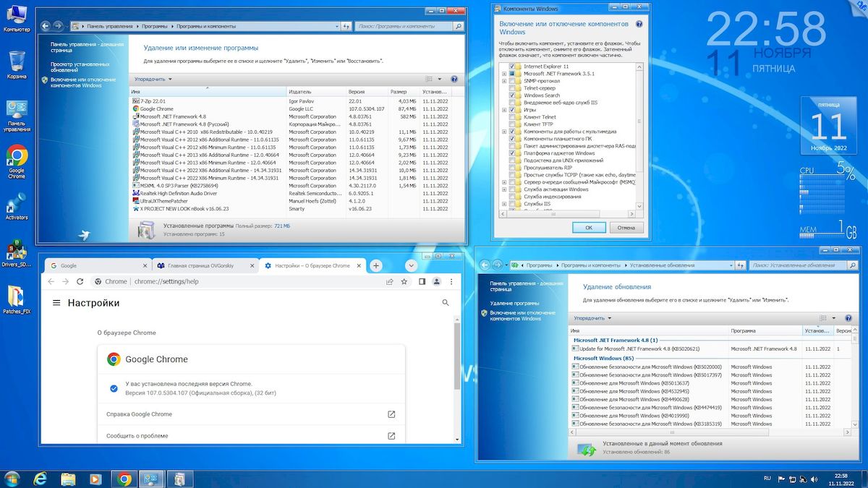Image resolution: width=868 pixels, height=488 pixels.
Task: Uncheck the Internet Explorer 11 checkbox
Action: pyautogui.click(x=512, y=67)
